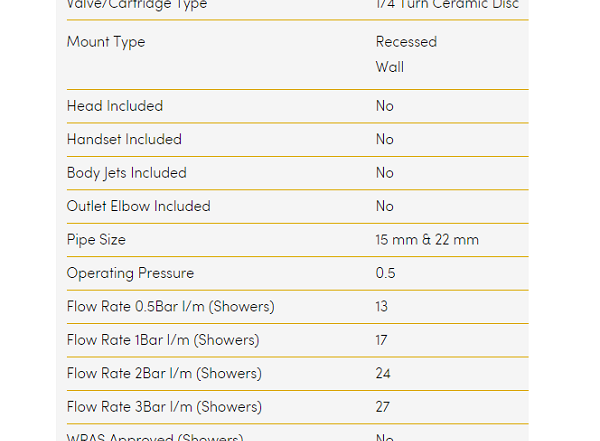Click the Body Jets Included label
This screenshot has width=600, height=441.
coord(127,173)
